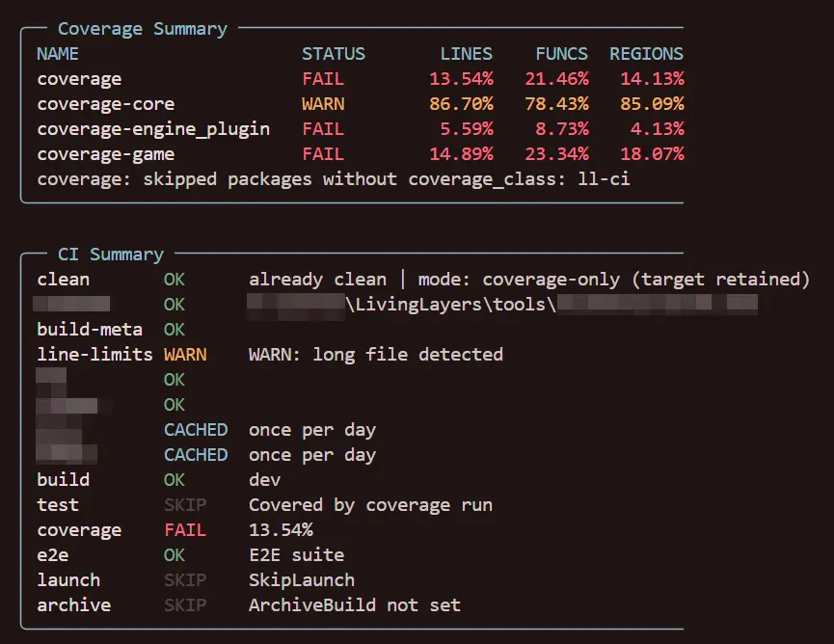This screenshot has width=834, height=644.
Task: Click the NAME column header
Action: [x=58, y=54]
